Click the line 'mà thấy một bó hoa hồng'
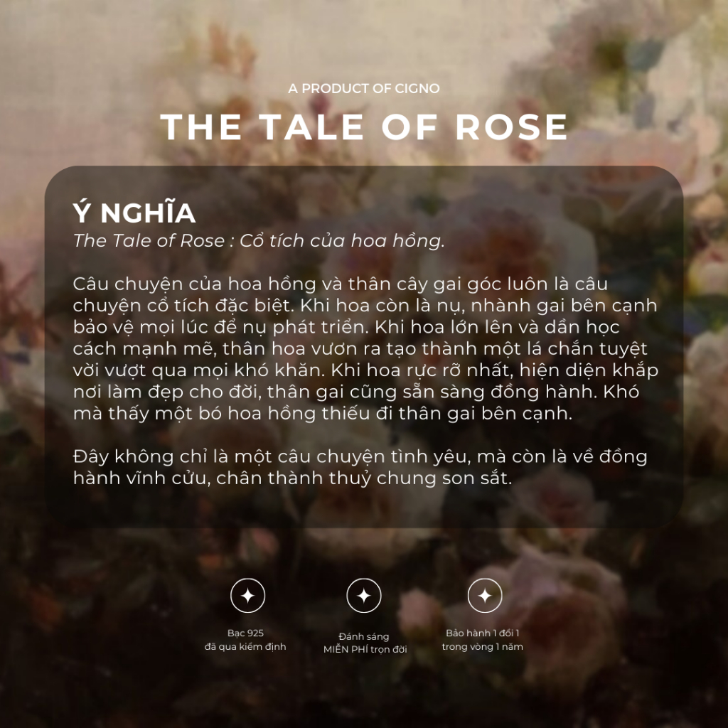This screenshot has width=728, height=728. pyautogui.click(x=323, y=414)
